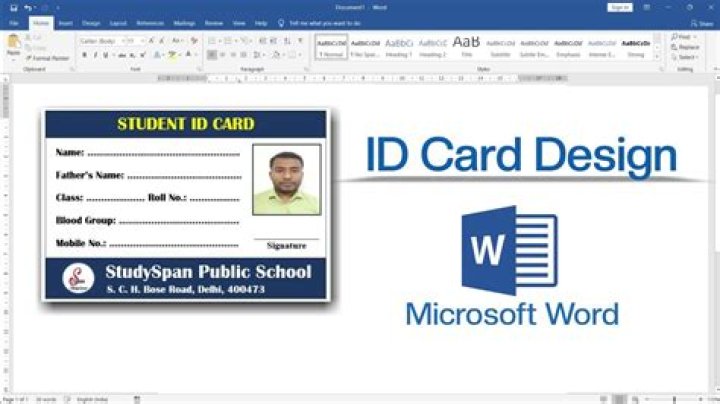This screenshot has height=404, width=720.
Task: Open the File tab
Action: pos(14,23)
